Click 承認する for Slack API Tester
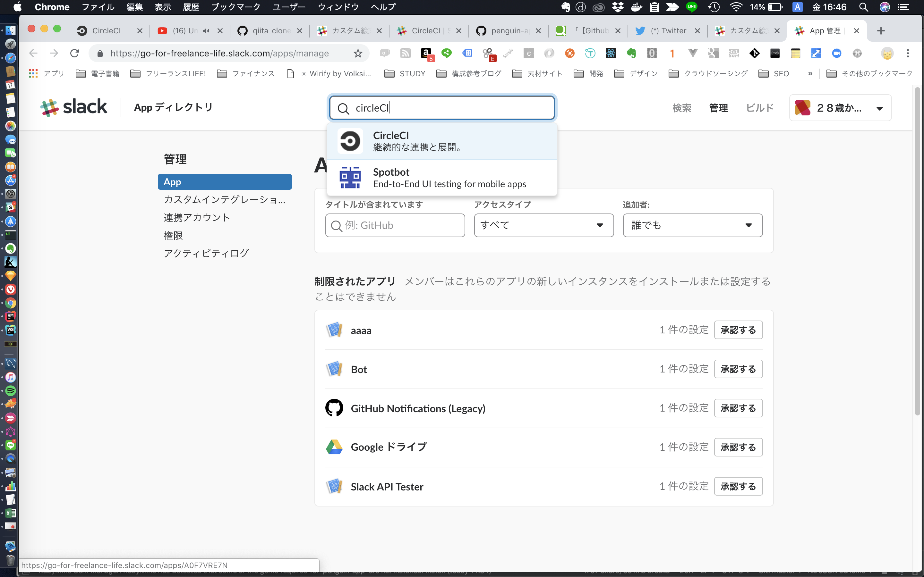 (738, 487)
